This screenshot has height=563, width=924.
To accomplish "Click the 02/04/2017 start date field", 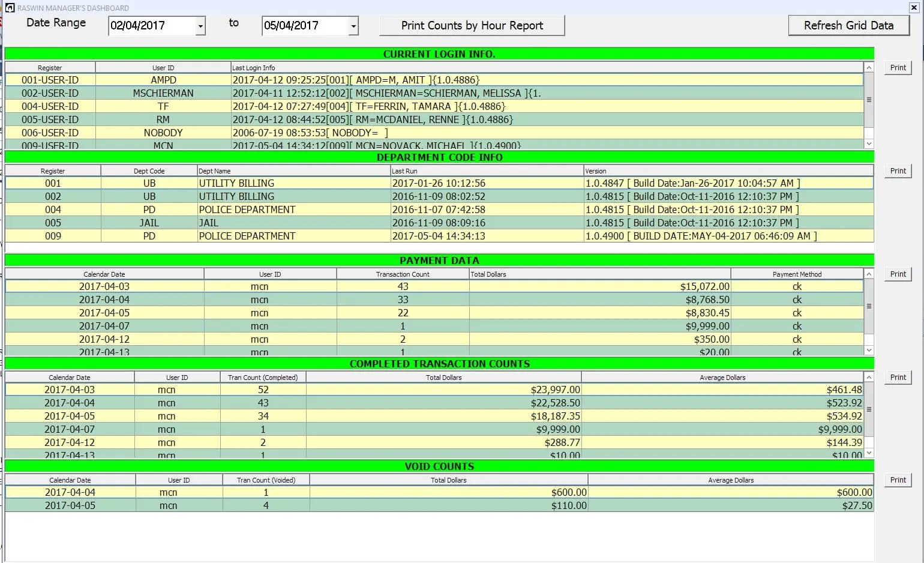I will pos(152,26).
